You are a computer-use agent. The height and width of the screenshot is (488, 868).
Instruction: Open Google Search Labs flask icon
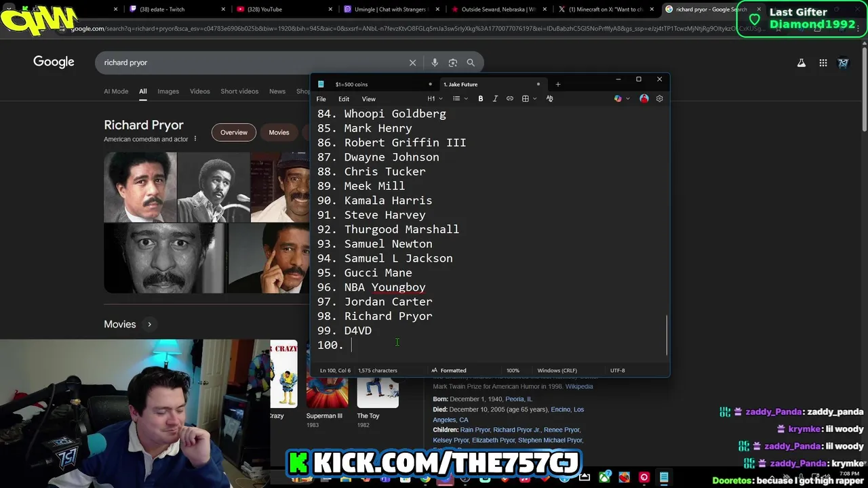point(802,62)
